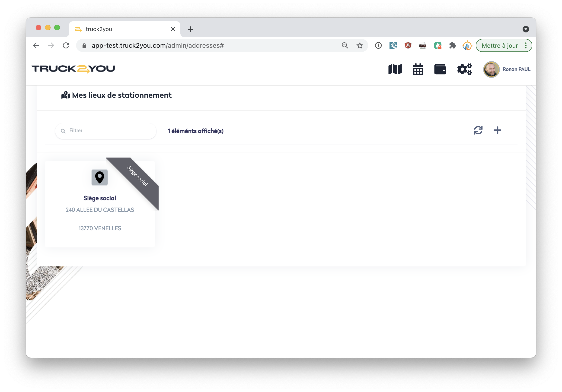Open the calendar icon in header
Image resolution: width=562 pixels, height=392 pixels.
(418, 69)
